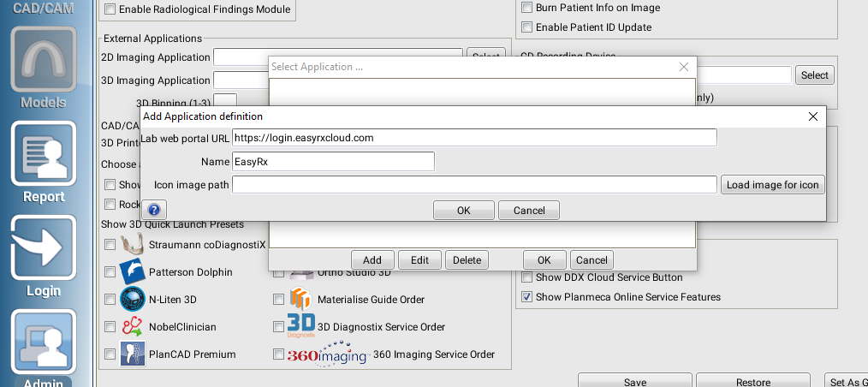This screenshot has height=387, width=868.
Task: Confirm Add Application definition with OK
Action: pyautogui.click(x=463, y=211)
